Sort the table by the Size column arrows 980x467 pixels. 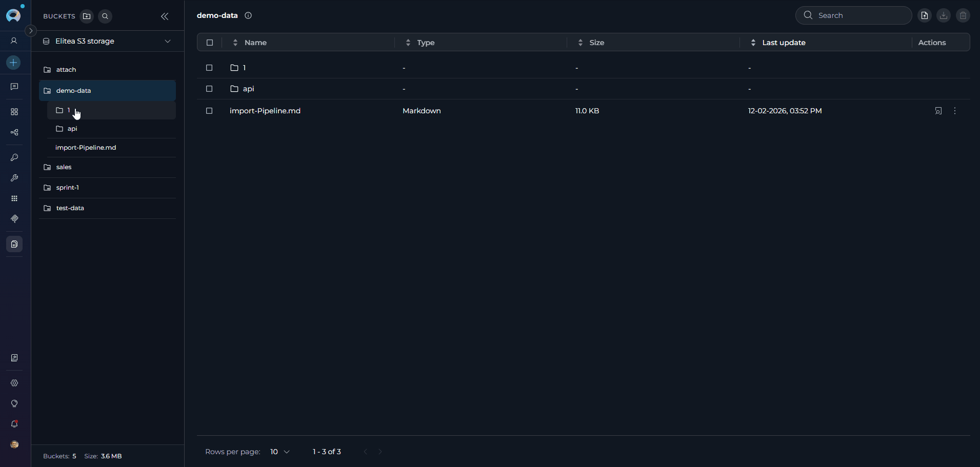pyautogui.click(x=579, y=43)
